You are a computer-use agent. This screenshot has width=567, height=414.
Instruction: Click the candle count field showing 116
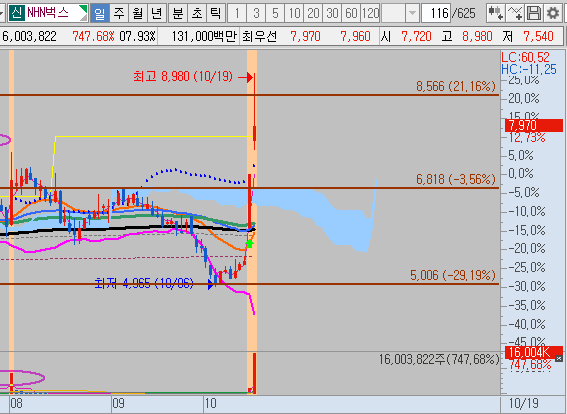pos(436,14)
